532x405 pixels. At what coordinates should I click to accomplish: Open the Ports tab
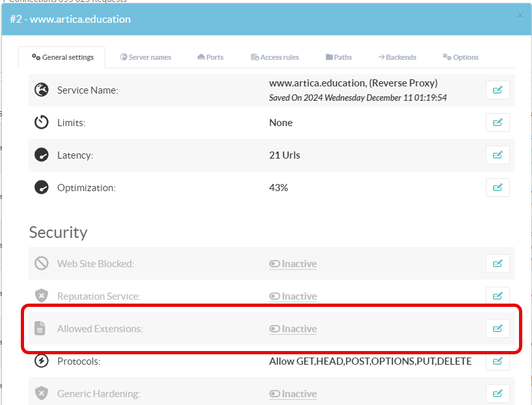210,57
